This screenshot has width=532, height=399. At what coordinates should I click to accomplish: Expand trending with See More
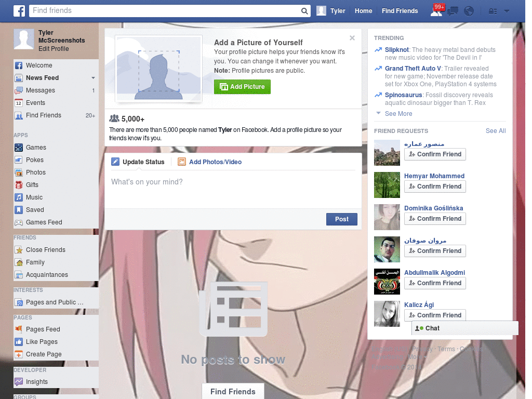tap(398, 114)
